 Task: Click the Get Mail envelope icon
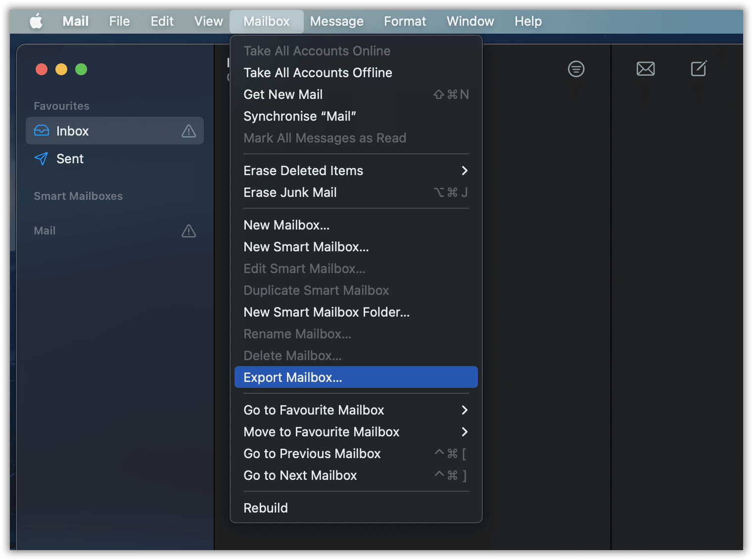(645, 69)
